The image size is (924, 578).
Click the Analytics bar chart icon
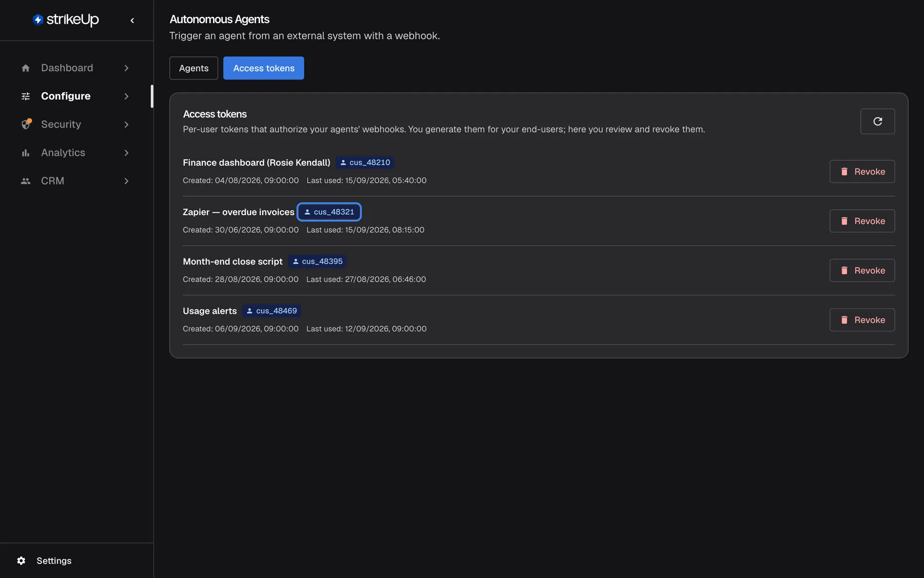[x=26, y=153]
